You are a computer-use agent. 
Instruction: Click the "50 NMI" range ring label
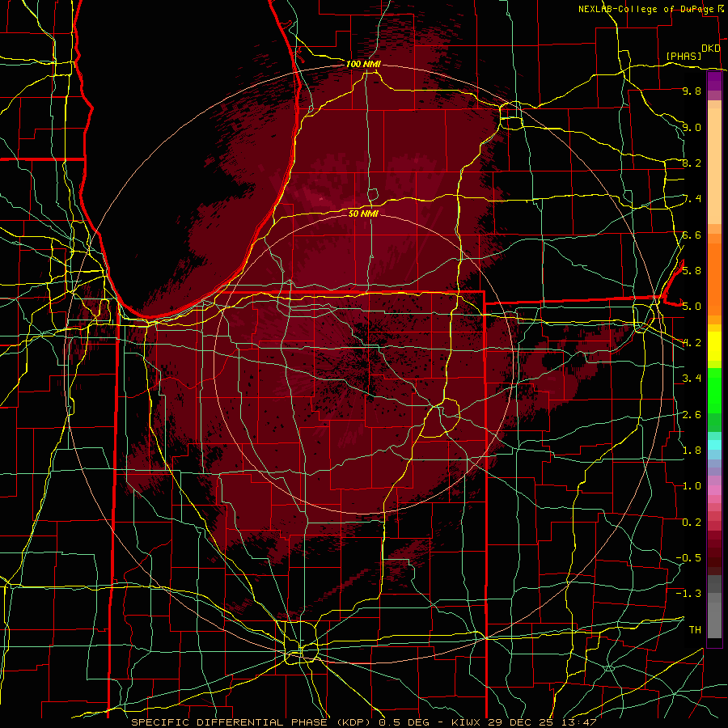click(x=363, y=214)
